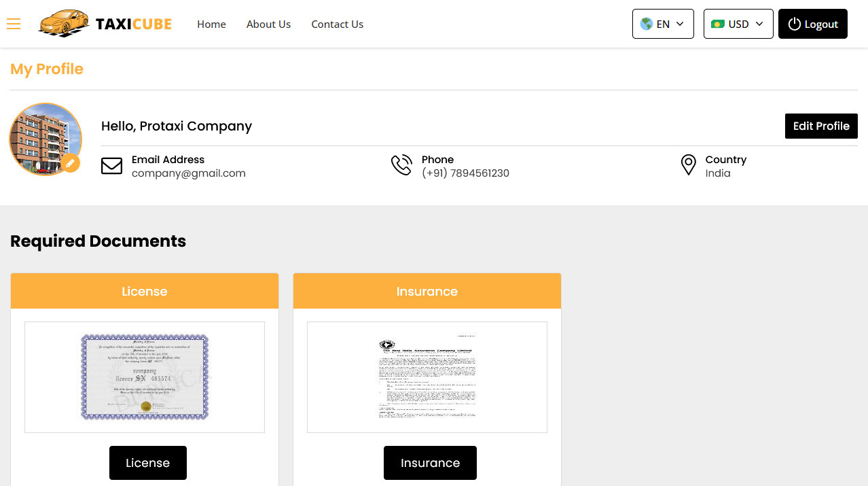This screenshot has width=868, height=486.
Task: Open the USD currency dropdown
Action: click(x=738, y=23)
